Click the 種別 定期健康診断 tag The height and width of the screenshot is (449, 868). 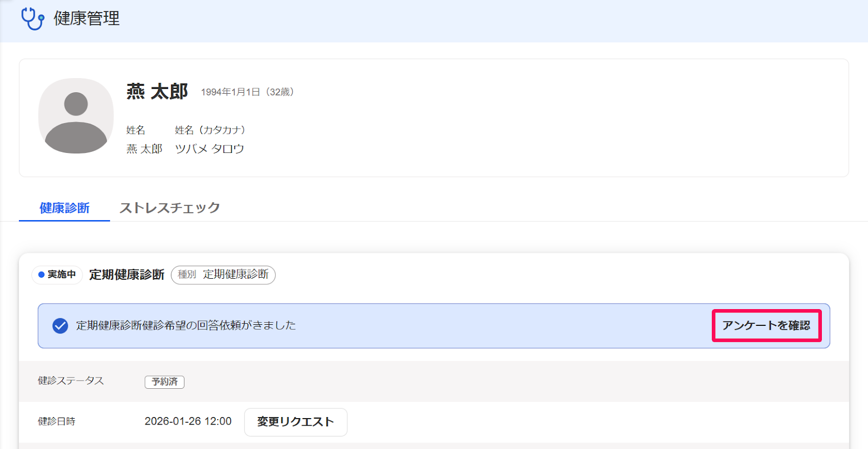click(x=223, y=275)
